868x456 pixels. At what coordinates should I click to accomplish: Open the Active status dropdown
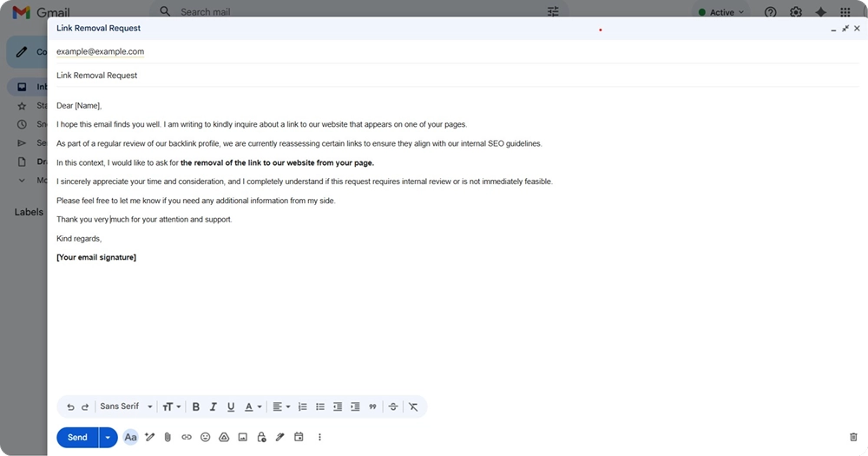[x=721, y=12]
